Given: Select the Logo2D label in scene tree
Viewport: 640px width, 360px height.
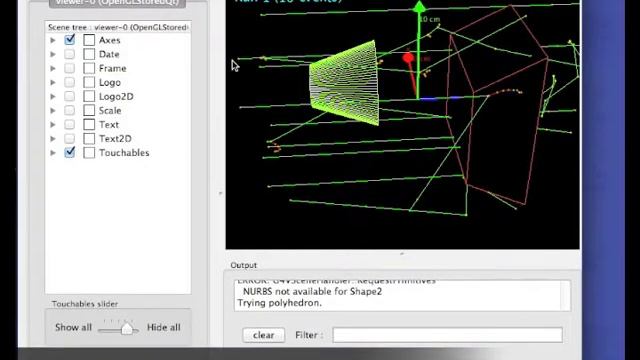Looking at the screenshot, I should pos(116,96).
